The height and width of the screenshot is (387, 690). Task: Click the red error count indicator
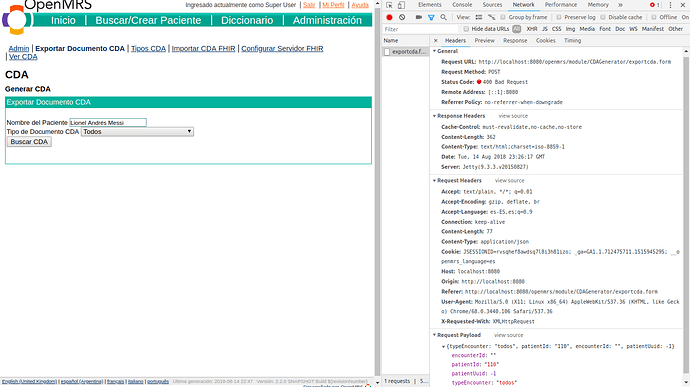(655, 5)
